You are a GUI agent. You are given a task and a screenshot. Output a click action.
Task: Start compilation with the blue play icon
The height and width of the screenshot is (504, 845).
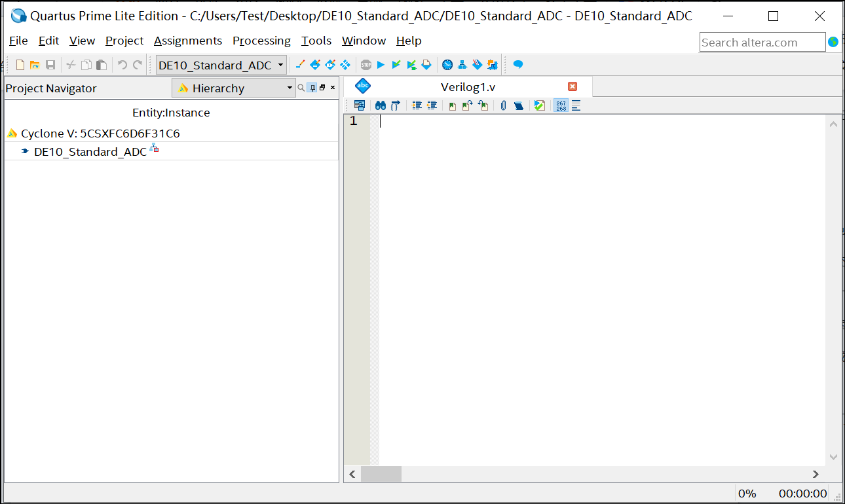(381, 65)
